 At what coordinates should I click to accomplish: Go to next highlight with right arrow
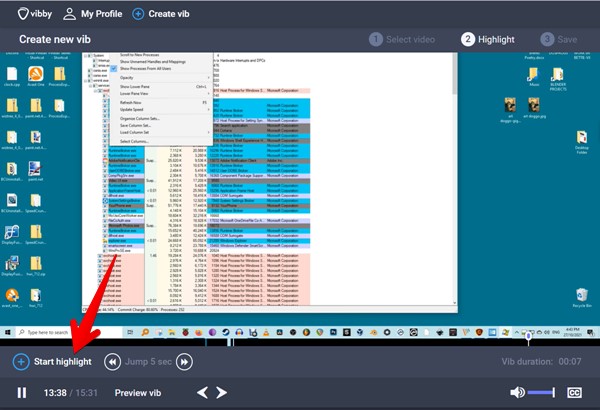click(222, 393)
